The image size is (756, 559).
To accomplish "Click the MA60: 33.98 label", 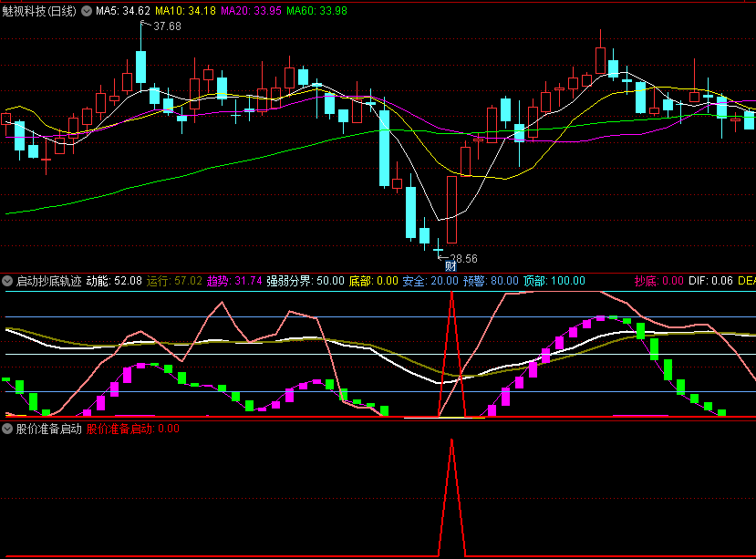I will coord(316,11).
